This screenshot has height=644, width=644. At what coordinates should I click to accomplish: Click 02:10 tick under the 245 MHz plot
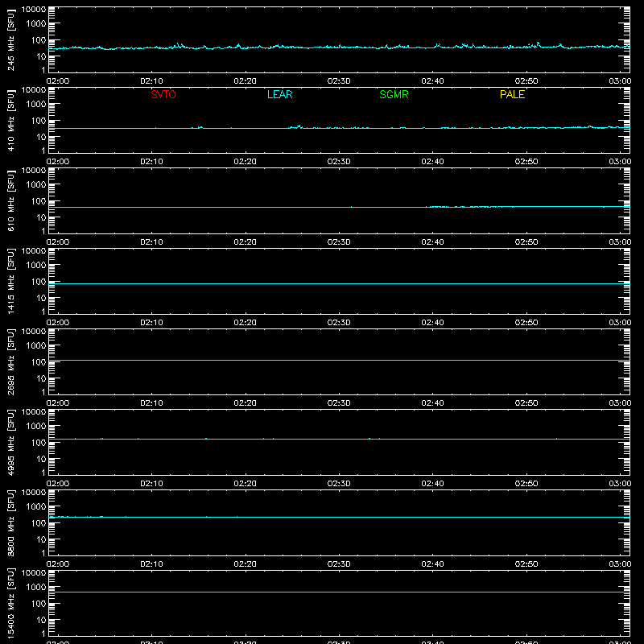click(x=151, y=81)
